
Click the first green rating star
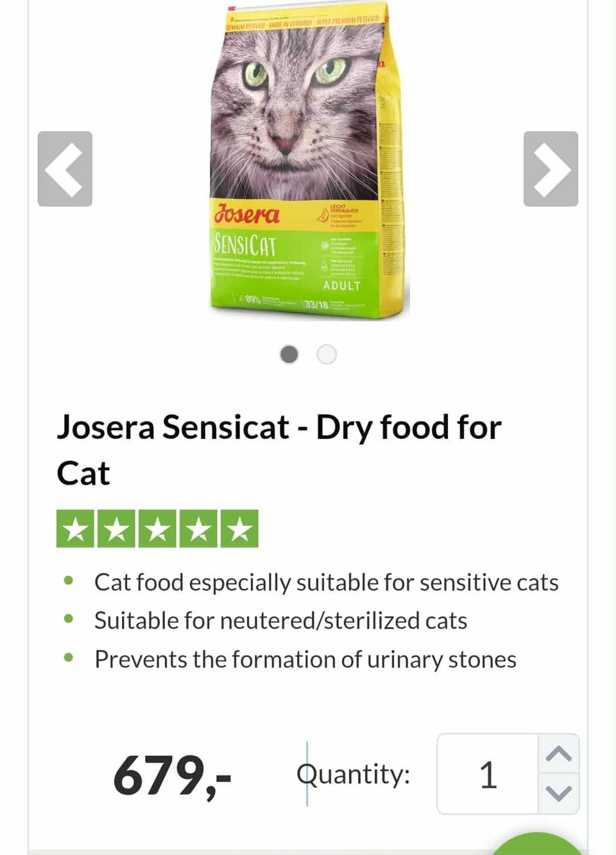[75, 529]
